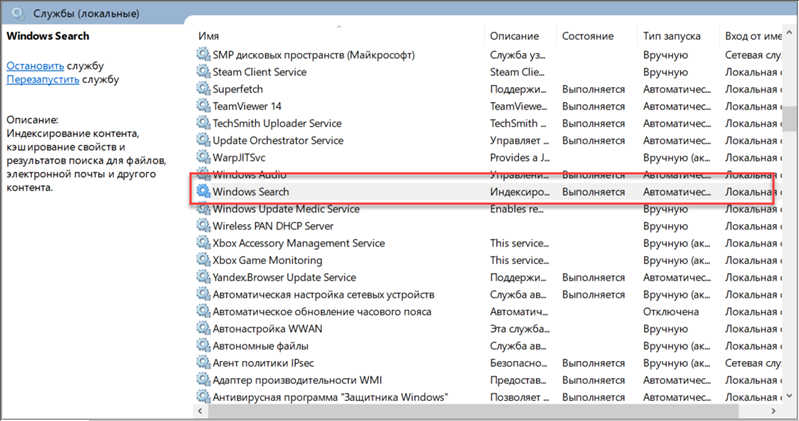Click the gear icon of Автоматическая настройка сетевых устройств

pos(203,294)
